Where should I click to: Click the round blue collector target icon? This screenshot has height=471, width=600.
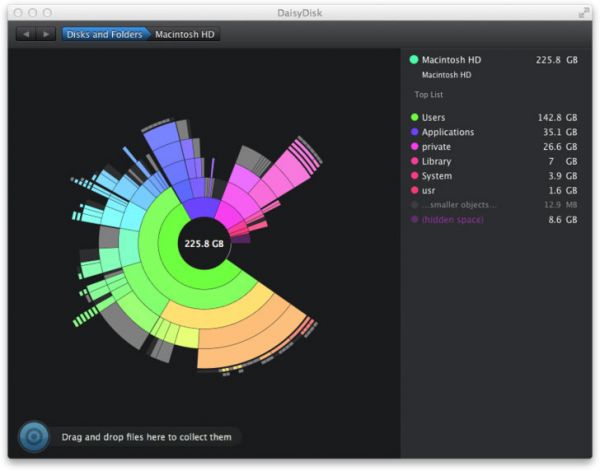[34, 437]
